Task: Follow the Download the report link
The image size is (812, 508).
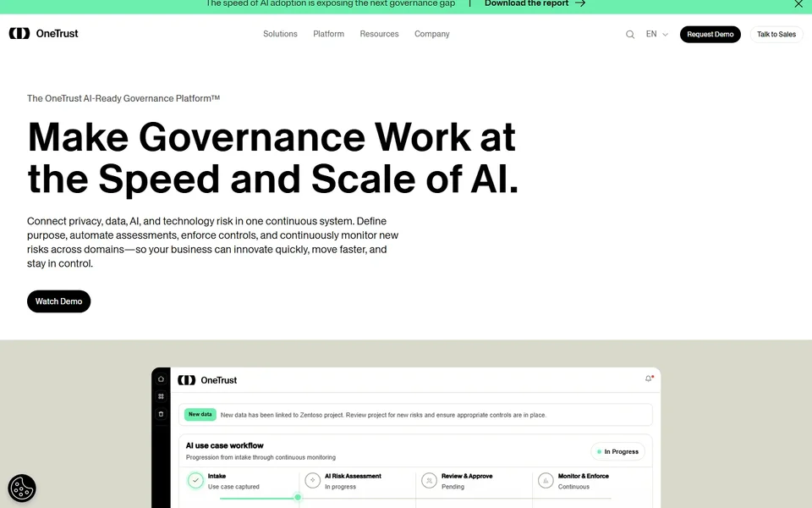Action: (526, 3)
